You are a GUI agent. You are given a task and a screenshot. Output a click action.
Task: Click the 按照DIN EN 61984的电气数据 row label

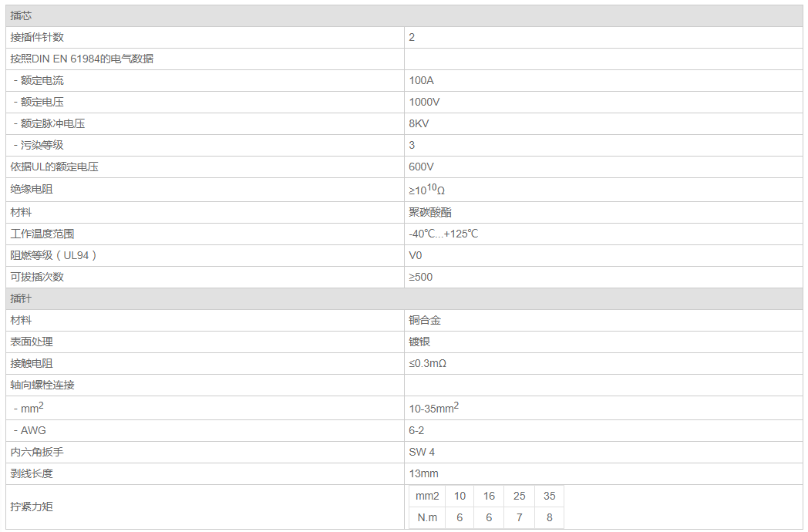pos(82,59)
